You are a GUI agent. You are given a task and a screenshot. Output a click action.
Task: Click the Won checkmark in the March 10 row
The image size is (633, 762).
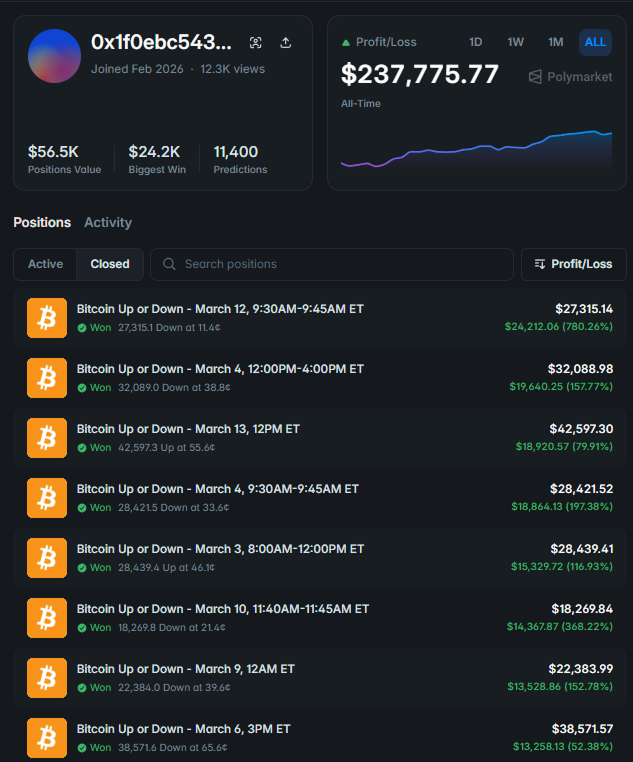point(82,628)
